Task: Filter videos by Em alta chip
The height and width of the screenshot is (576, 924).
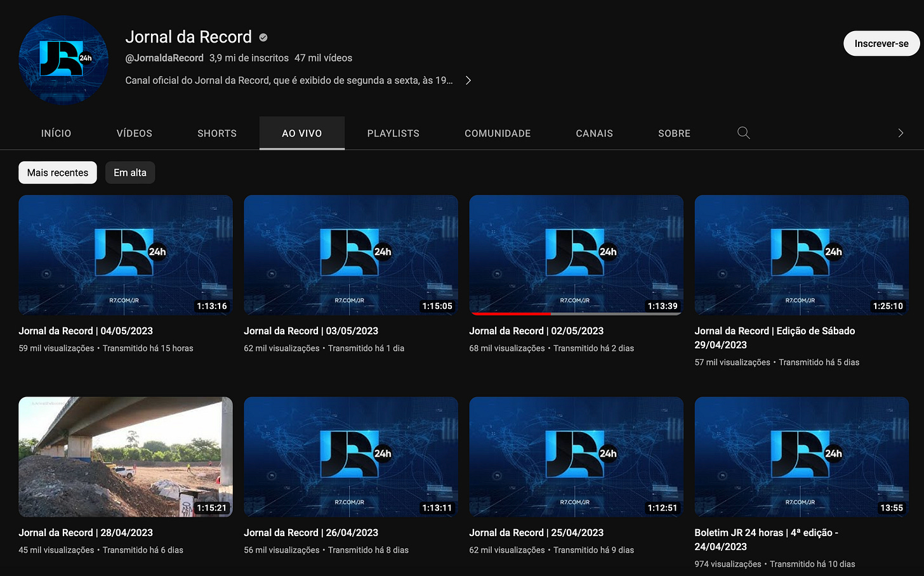Action: tap(130, 173)
